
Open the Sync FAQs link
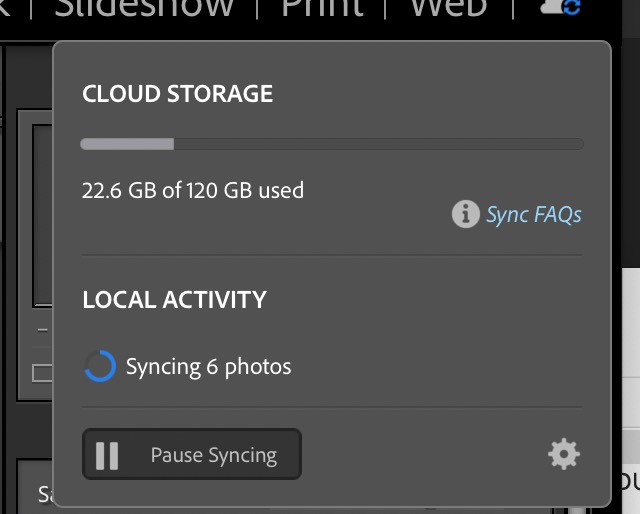point(533,215)
